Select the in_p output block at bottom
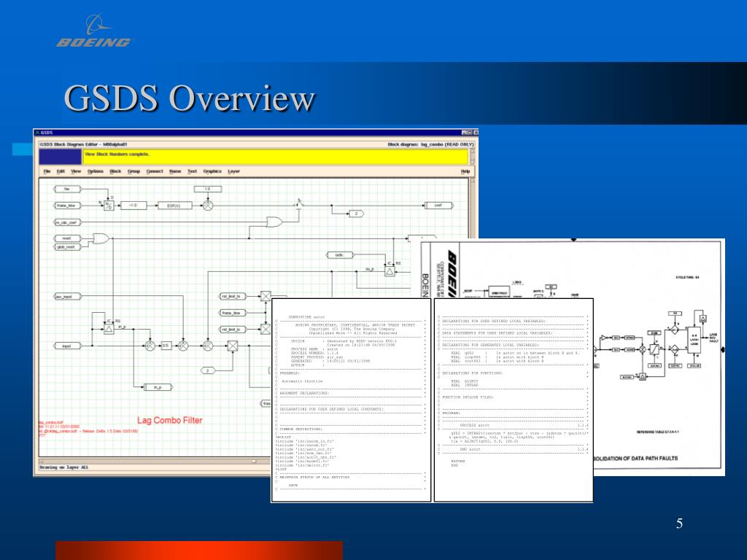The height and width of the screenshot is (560, 747). tap(158, 387)
